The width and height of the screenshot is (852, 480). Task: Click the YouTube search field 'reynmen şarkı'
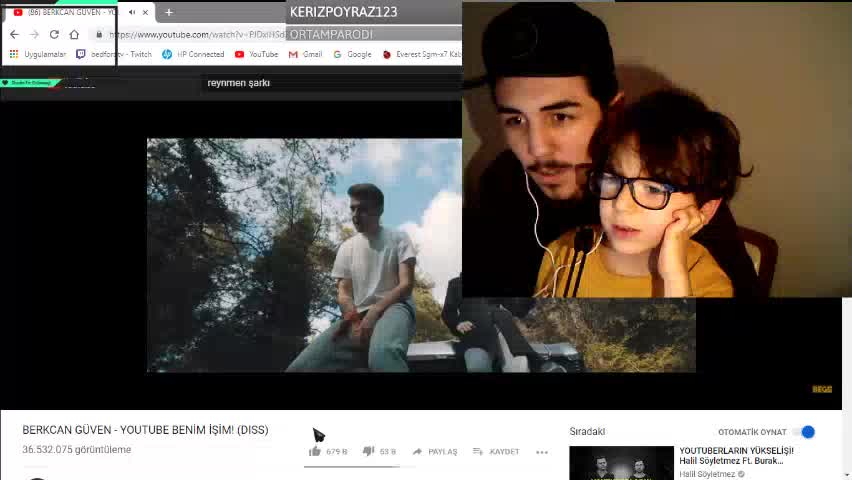point(331,83)
